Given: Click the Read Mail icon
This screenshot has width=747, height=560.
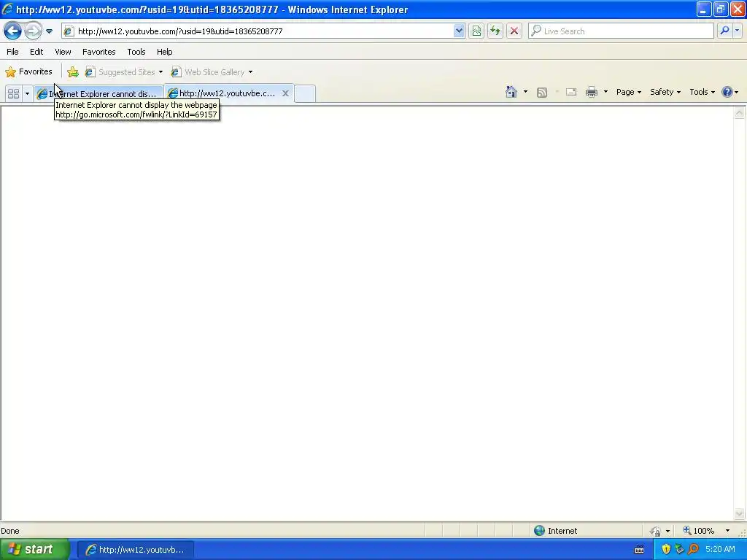Looking at the screenshot, I should point(571,92).
